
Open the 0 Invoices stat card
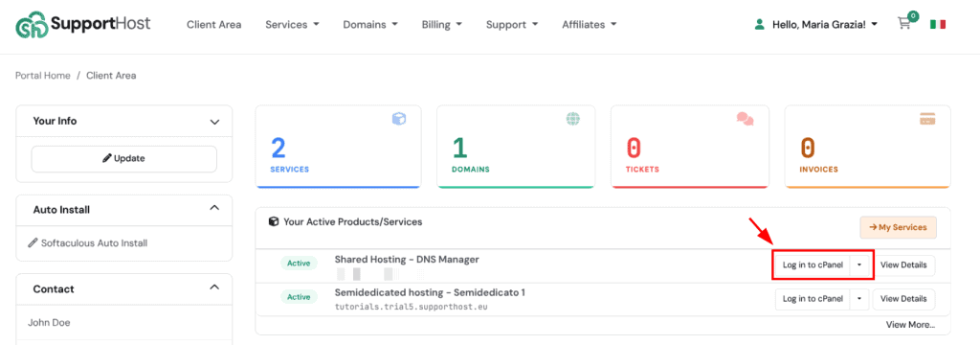tap(867, 147)
